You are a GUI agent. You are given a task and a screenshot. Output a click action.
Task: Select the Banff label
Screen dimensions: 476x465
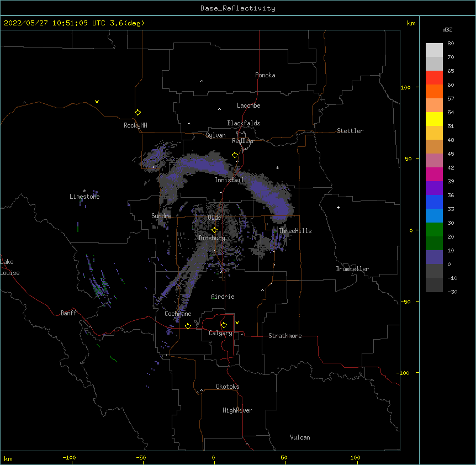tap(68, 313)
